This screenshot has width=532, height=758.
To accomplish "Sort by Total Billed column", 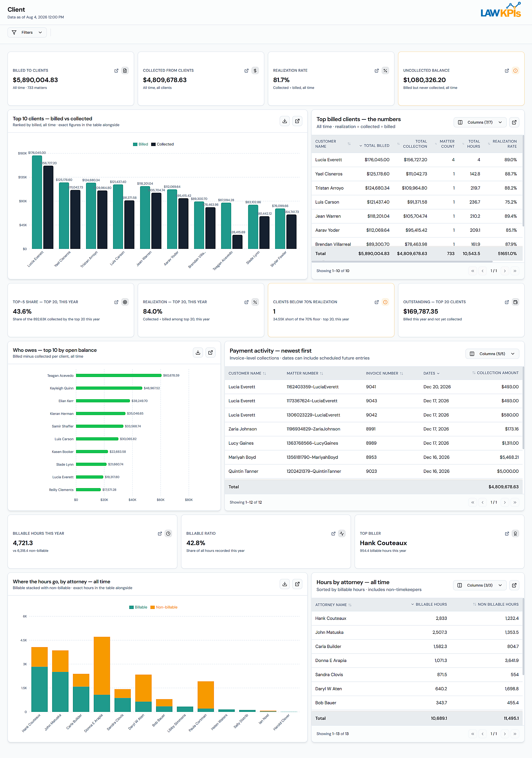I will click(374, 146).
